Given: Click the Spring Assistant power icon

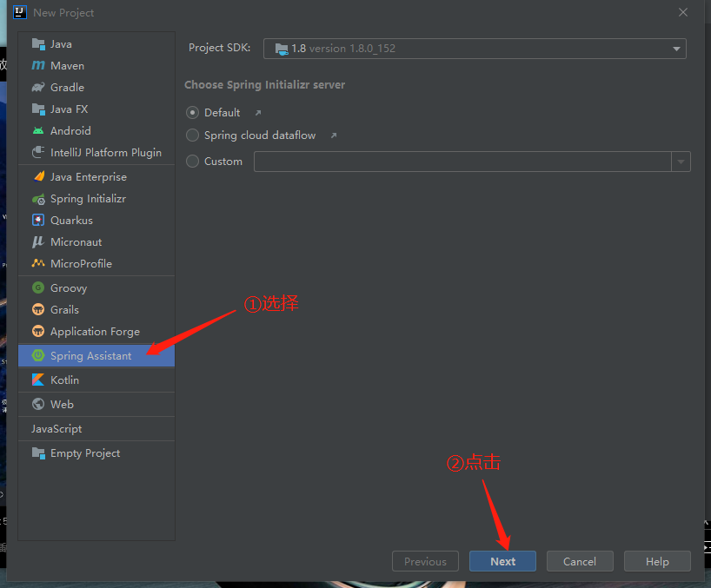Looking at the screenshot, I should (x=38, y=355).
